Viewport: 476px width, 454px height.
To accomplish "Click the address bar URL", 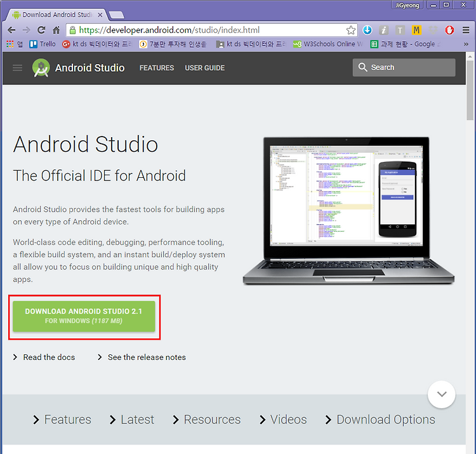I will [x=169, y=30].
